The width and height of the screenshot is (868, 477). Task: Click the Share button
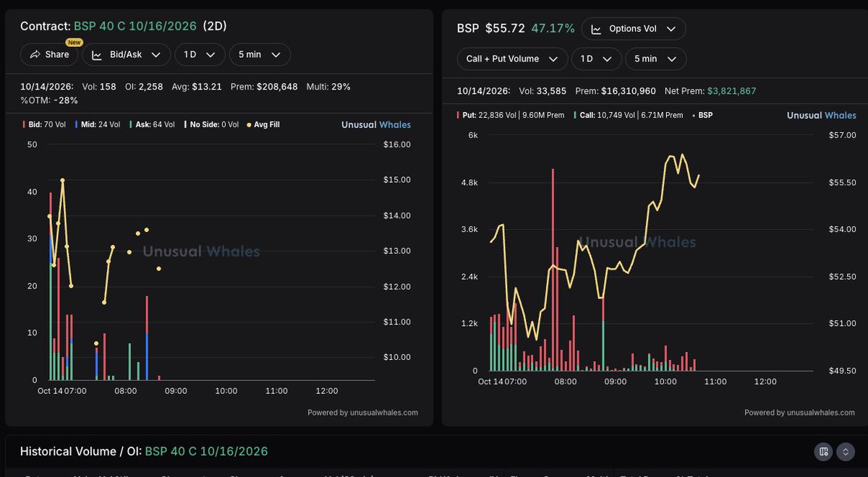click(48, 54)
